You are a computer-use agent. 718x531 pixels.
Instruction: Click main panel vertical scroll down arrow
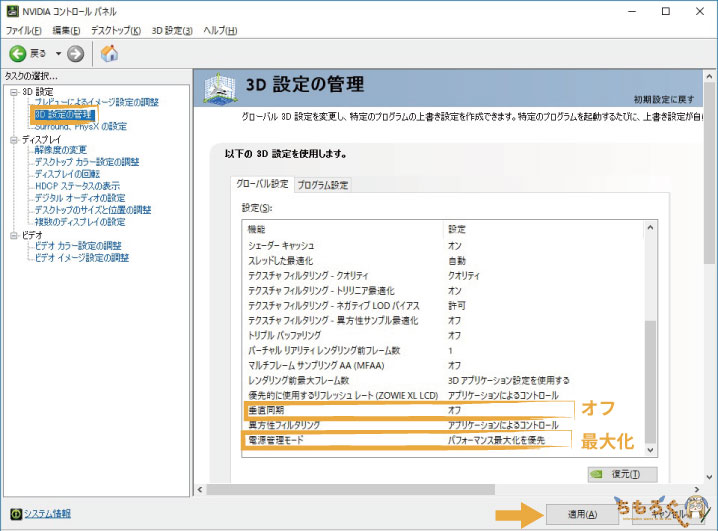click(709, 477)
